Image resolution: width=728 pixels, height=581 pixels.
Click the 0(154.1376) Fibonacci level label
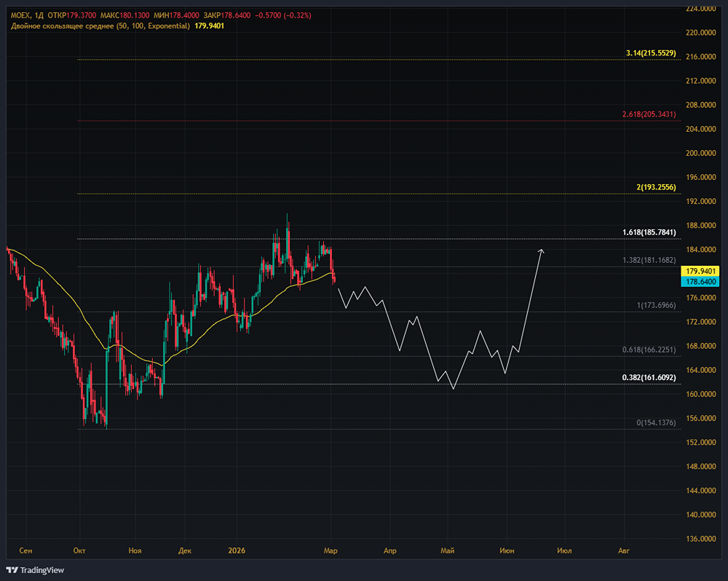[656, 422]
